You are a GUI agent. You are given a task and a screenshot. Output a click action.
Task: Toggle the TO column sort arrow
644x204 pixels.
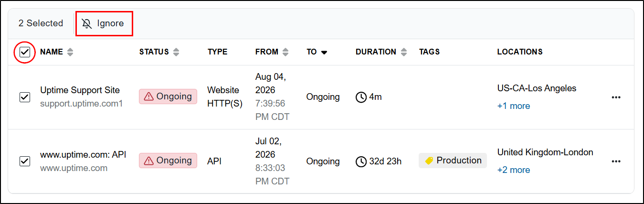[324, 53]
